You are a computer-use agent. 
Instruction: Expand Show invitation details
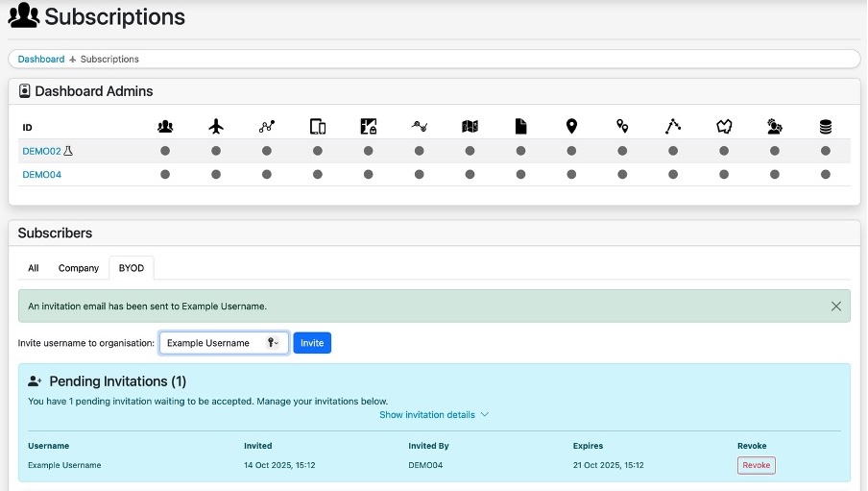pyautogui.click(x=434, y=415)
